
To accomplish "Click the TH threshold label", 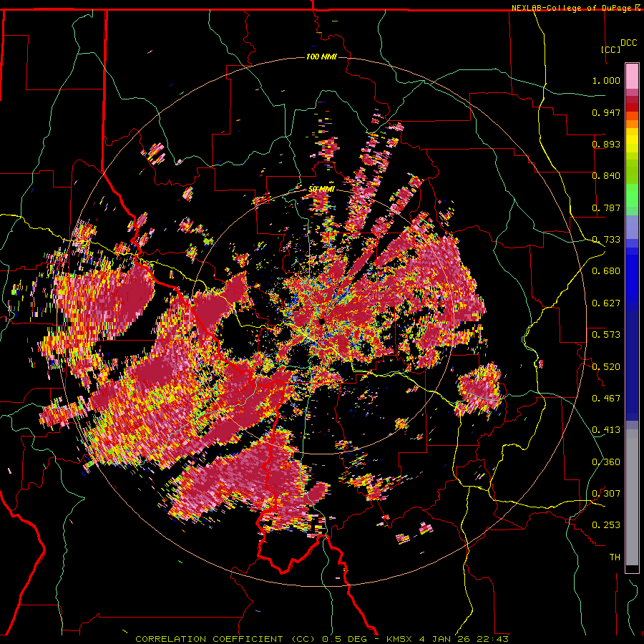I will click(615, 557).
